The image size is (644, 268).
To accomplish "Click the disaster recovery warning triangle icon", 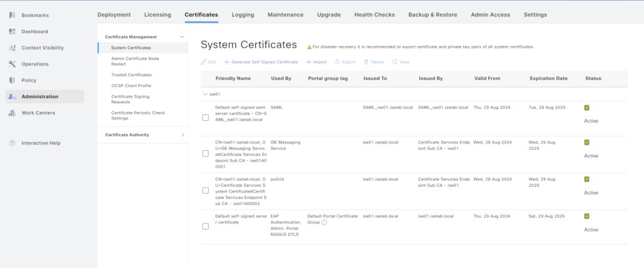I will click(309, 47).
